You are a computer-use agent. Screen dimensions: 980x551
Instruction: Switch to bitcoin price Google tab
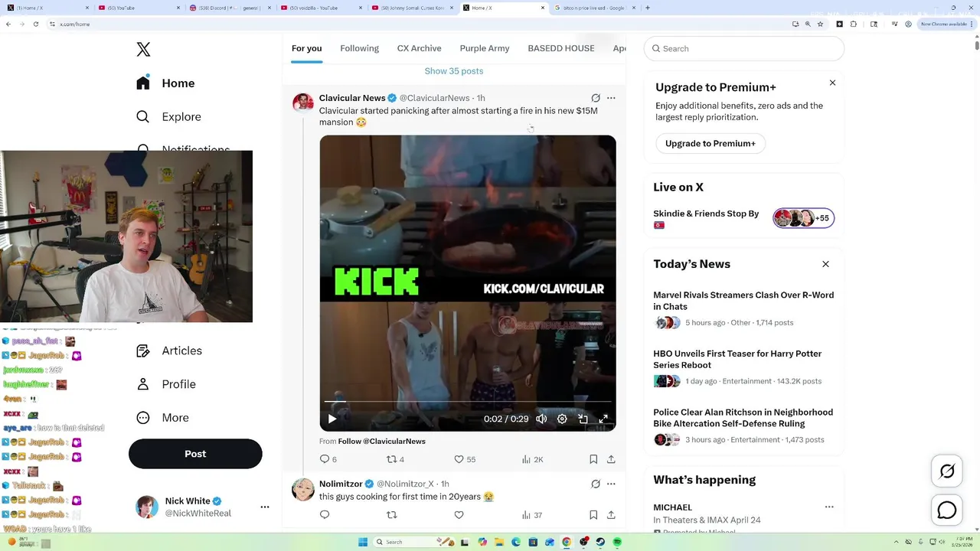point(594,8)
